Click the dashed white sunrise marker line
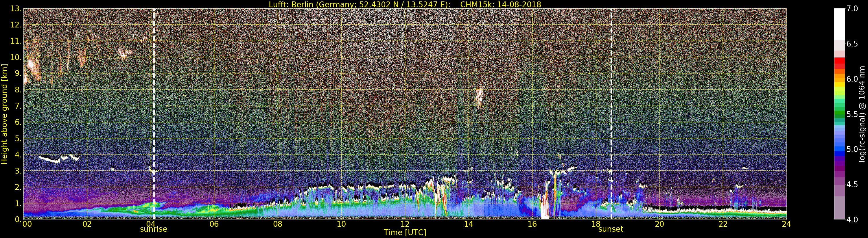 pos(154,114)
